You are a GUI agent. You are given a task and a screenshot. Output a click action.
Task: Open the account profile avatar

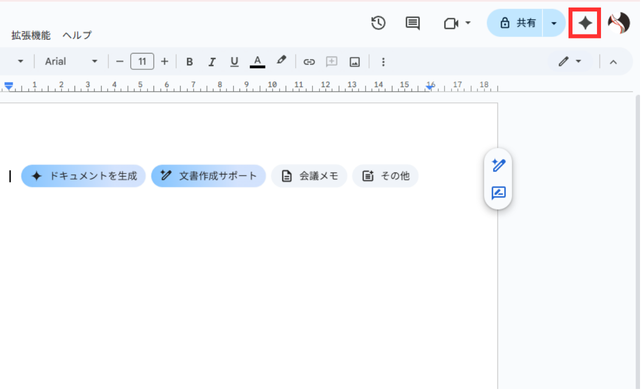click(619, 23)
